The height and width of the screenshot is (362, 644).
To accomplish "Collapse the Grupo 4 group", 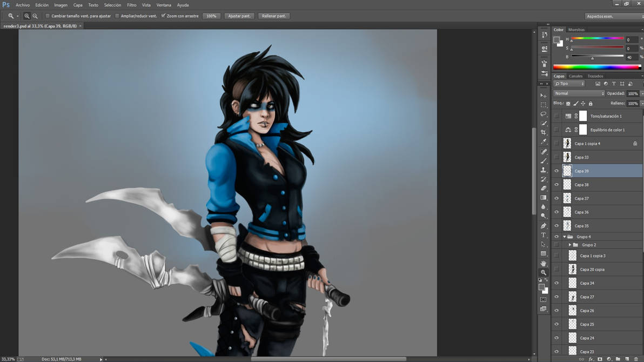I will pos(563,236).
